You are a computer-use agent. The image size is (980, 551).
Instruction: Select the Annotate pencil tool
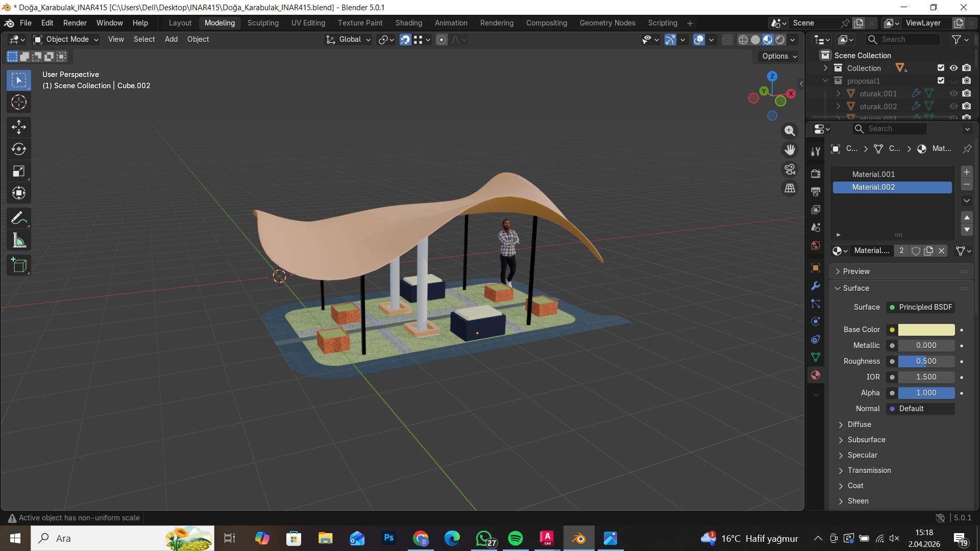click(x=19, y=219)
